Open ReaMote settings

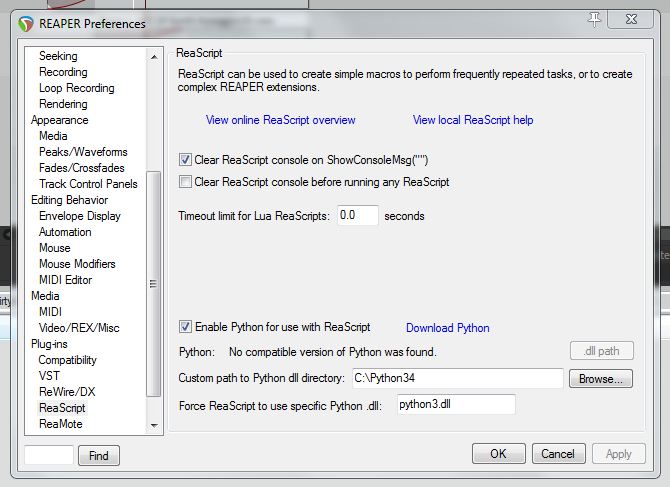(60, 424)
